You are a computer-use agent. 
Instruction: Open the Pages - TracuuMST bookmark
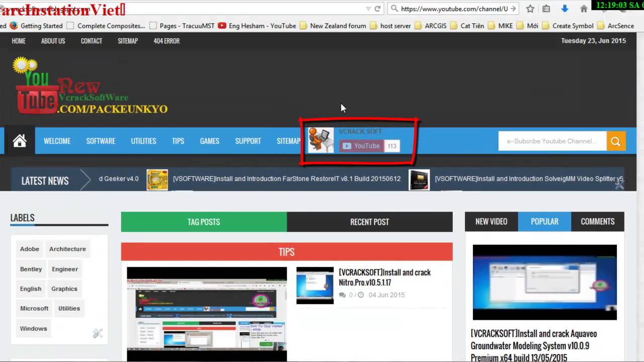182,26
